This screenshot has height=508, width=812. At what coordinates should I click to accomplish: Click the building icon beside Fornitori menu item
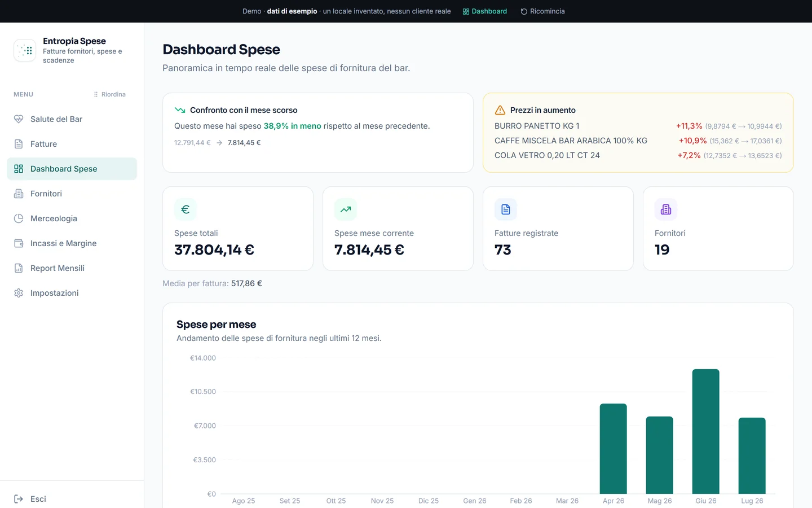point(19,194)
